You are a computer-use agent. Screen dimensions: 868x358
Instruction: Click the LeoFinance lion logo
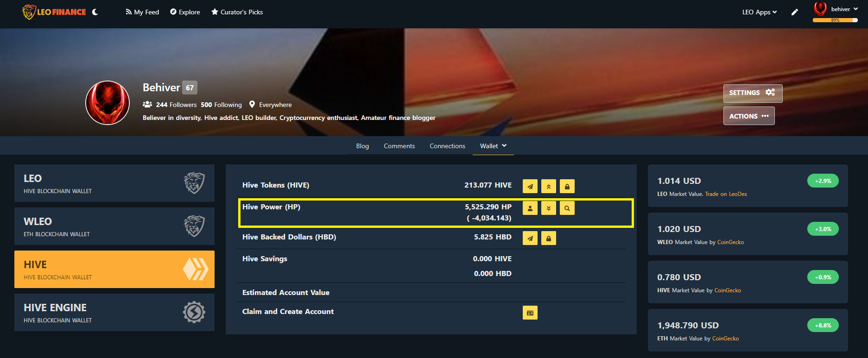54,12
